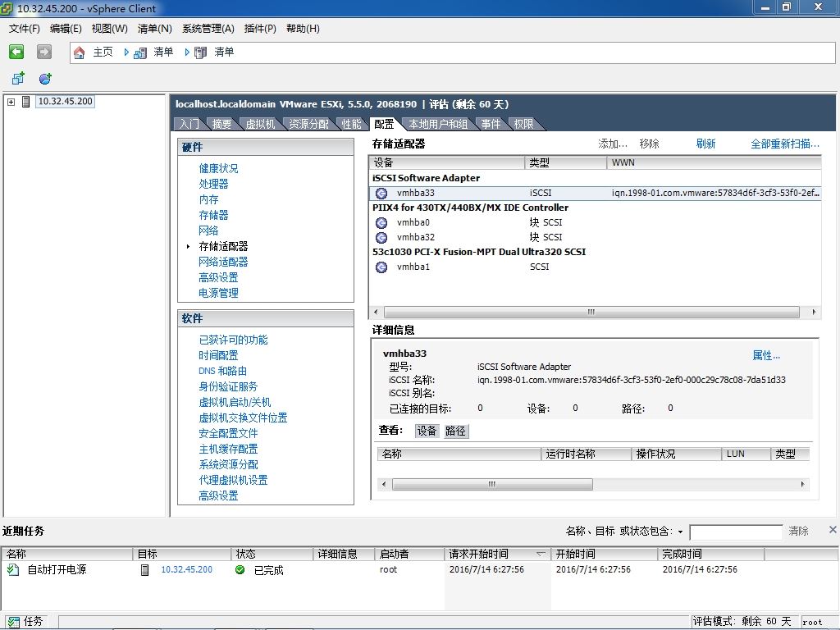The width and height of the screenshot is (840, 630).
Task: Click the tasks icon in the status bar
Action: pyautogui.click(x=14, y=622)
